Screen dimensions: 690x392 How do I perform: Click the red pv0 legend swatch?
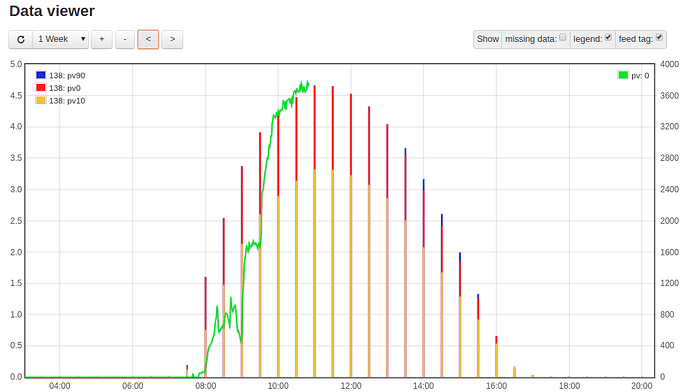pos(41,88)
